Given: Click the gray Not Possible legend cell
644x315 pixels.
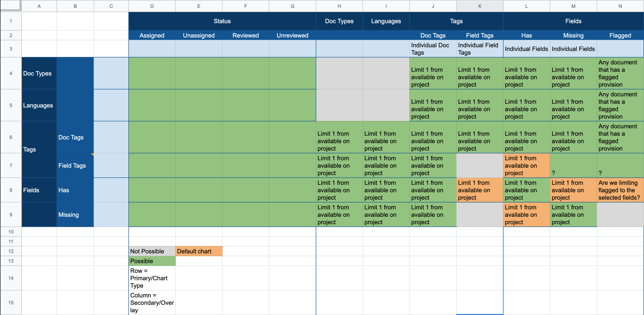Looking at the screenshot, I should [x=152, y=251].
